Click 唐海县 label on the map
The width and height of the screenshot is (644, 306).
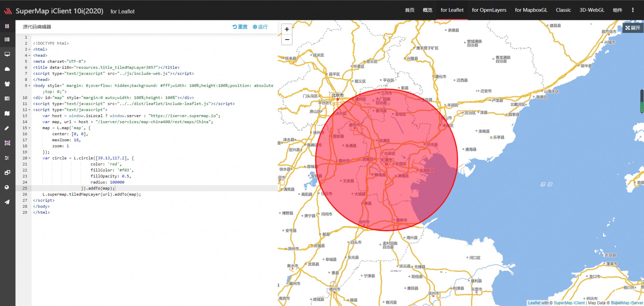470,149
